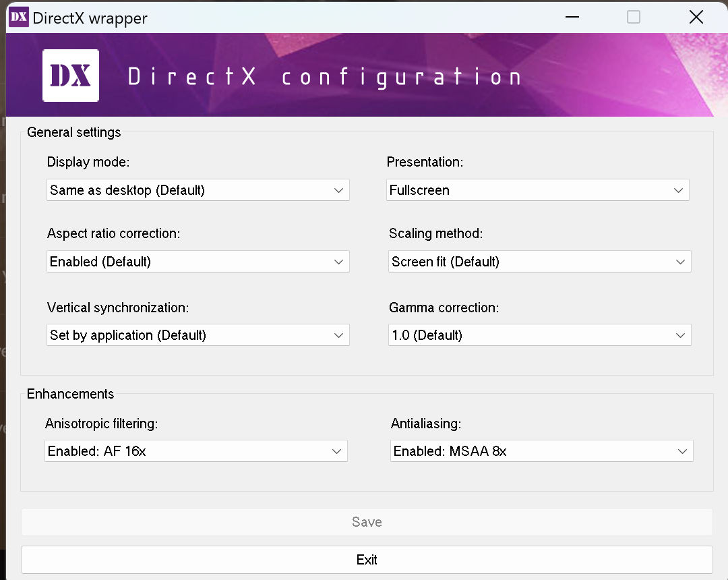Click the large DX logo in banner

tap(71, 76)
